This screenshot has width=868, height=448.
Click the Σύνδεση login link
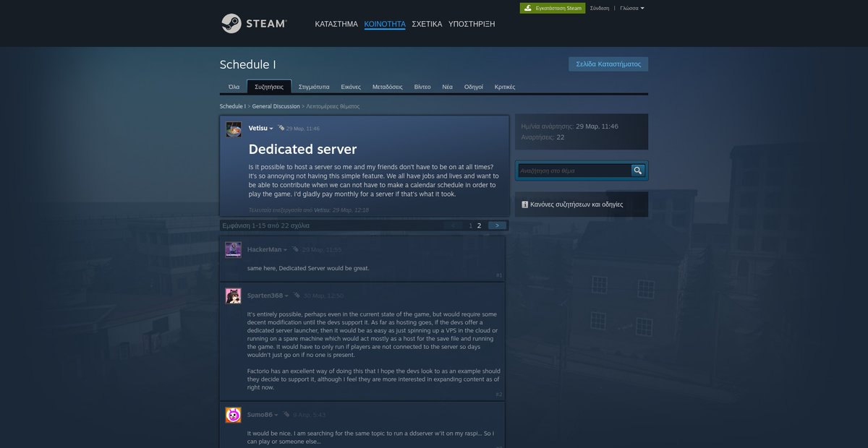[x=600, y=8]
